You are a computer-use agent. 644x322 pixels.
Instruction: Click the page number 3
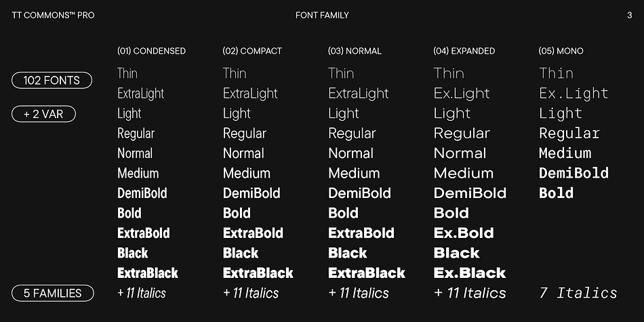(x=629, y=16)
